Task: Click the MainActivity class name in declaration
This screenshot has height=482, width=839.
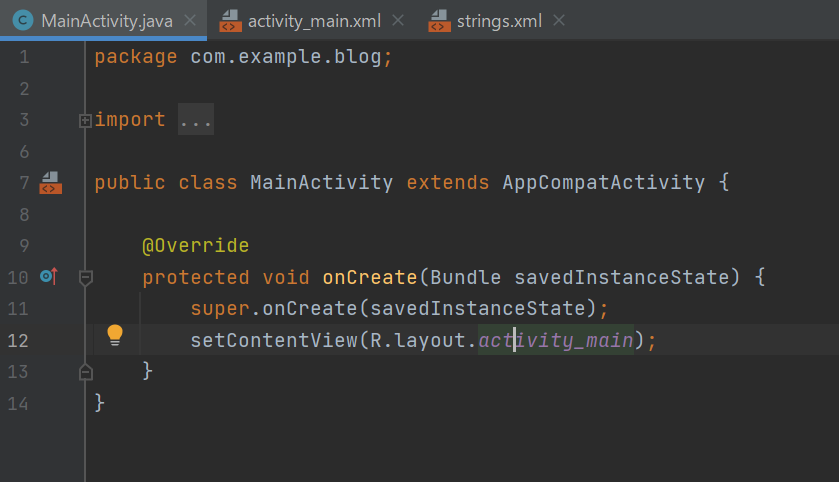Action: pos(322,182)
